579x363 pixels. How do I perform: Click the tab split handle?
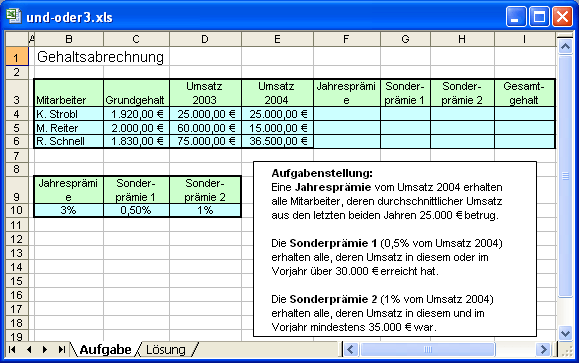tap(341, 349)
